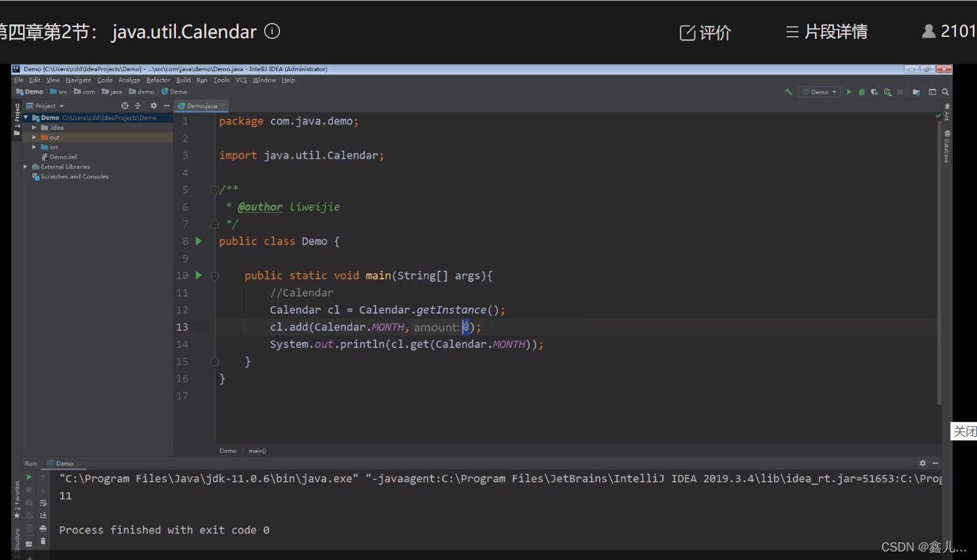The width and height of the screenshot is (977, 560).
Task: Close the Demo tab in Run panel
Action: point(78,463)
